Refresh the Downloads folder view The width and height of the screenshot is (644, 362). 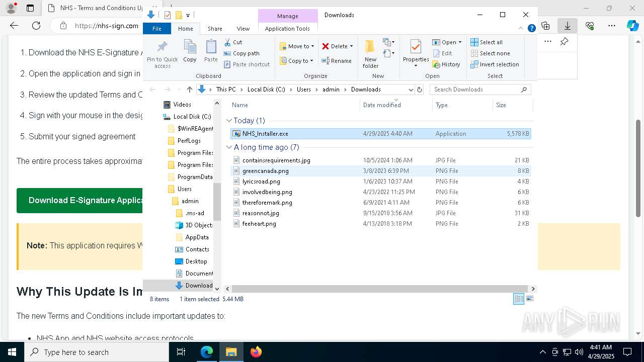pyautogui.click(x=420, y=89)
